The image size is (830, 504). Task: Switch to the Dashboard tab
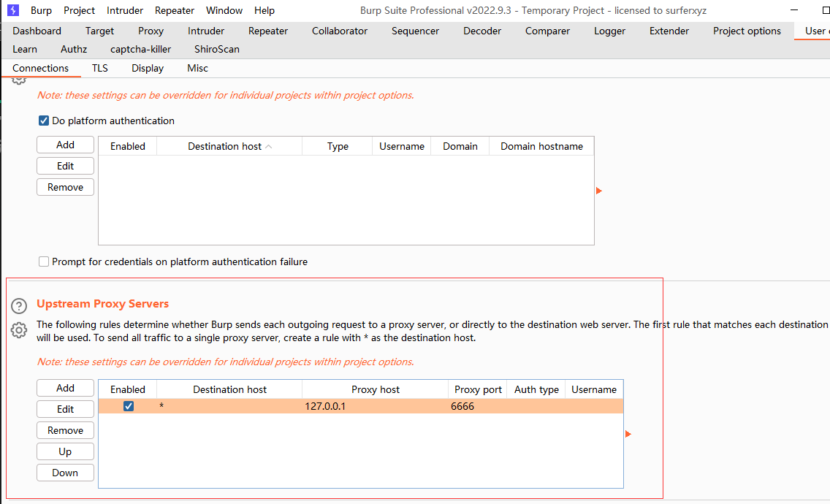(37, 31)
